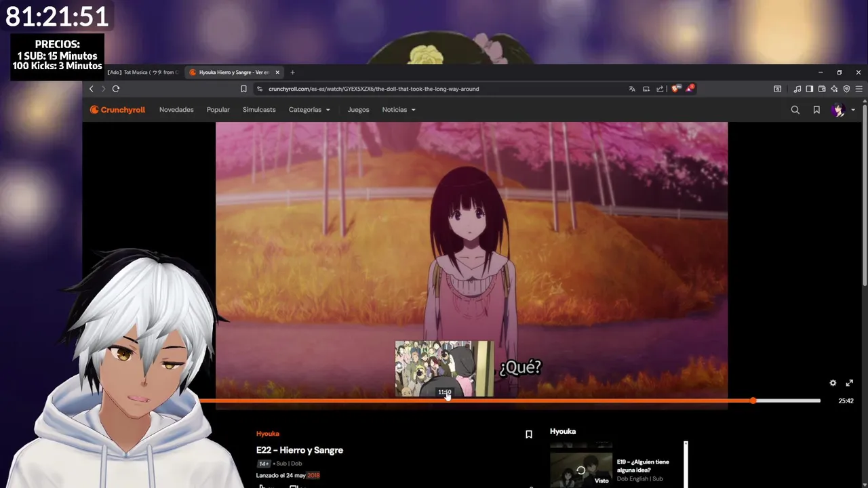Add episode to watchlist bookmark icon
The image size is (868, 488).
click(x=529, y=434)
